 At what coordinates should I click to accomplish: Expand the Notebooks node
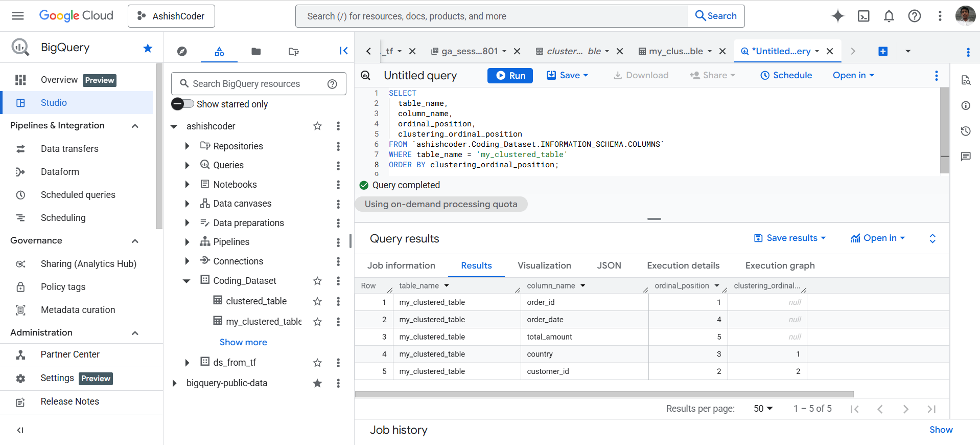[187, 185]
